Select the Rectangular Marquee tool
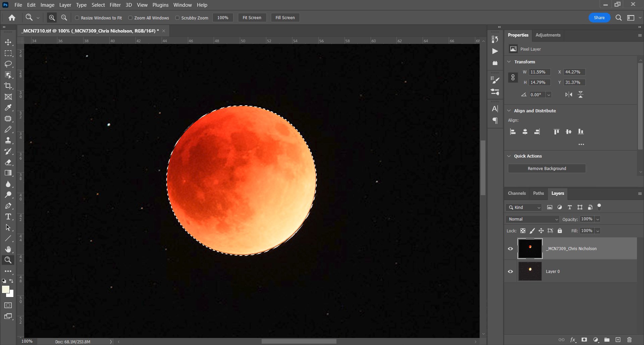This screenshot has width=644, height=345. 8,53
